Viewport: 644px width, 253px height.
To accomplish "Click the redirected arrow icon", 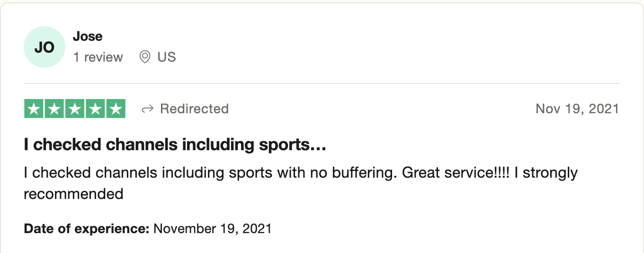I will [x=148, y=109].
